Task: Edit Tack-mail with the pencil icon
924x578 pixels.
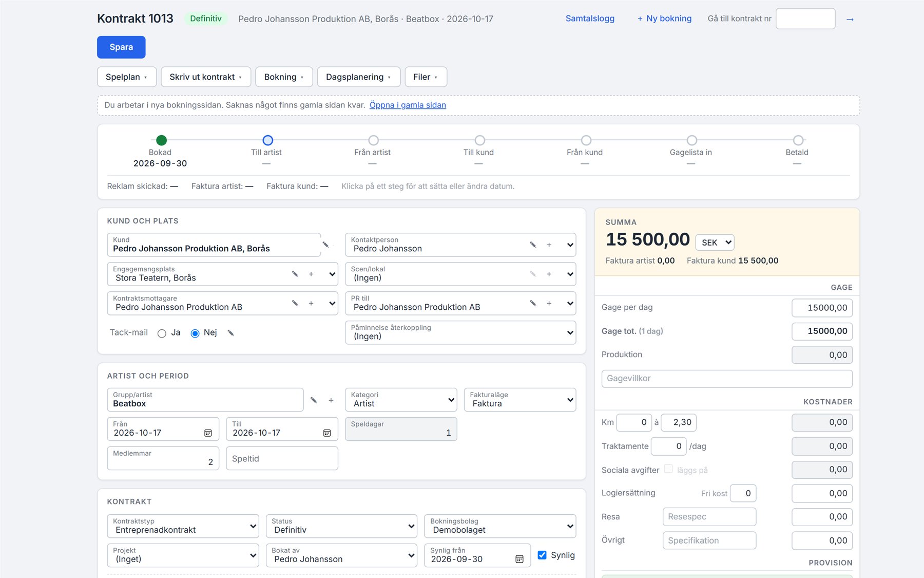Action: pyautogui.click(x=231, y=333)
